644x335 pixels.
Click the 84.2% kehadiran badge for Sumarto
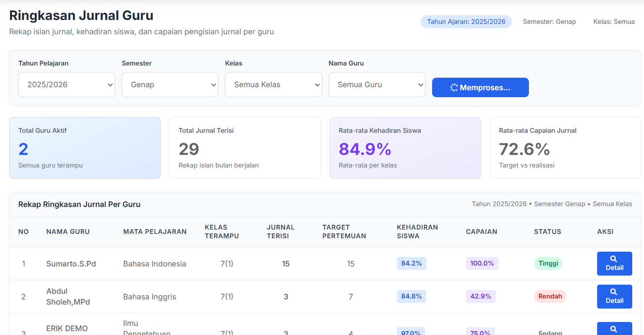click(x=411, y=263)
